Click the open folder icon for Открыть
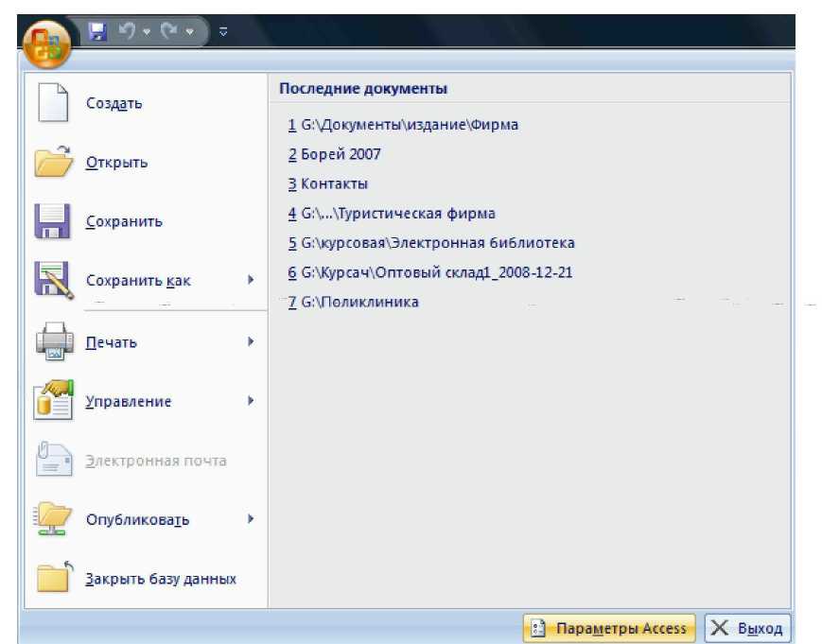The image size is (822, 644). (x=53, y=162)
